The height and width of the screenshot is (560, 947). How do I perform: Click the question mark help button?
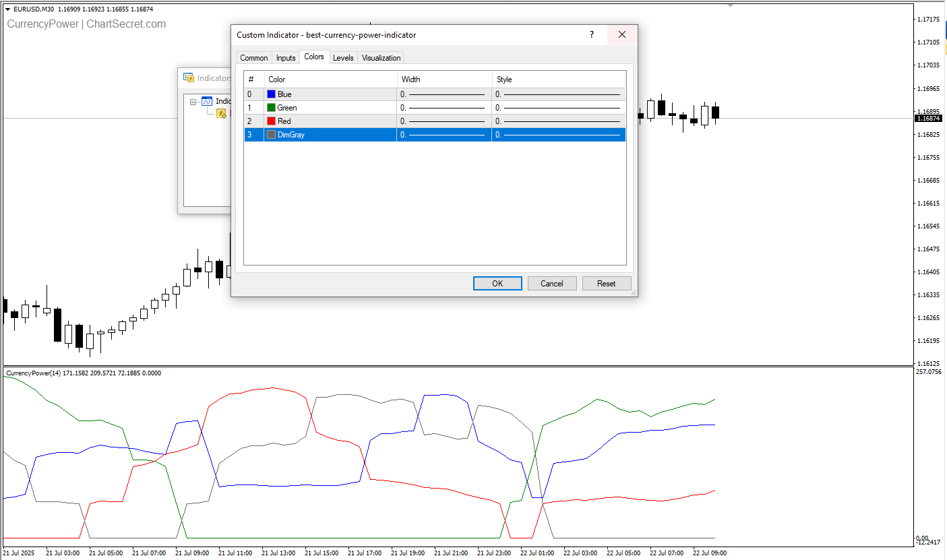[x=592, y=35]
